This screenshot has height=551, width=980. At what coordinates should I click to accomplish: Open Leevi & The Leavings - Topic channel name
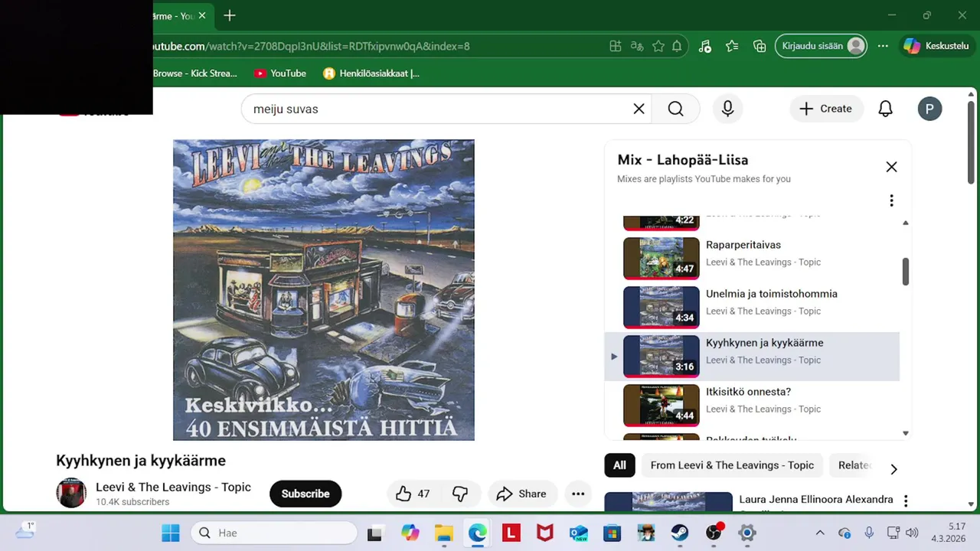(173, 487)
